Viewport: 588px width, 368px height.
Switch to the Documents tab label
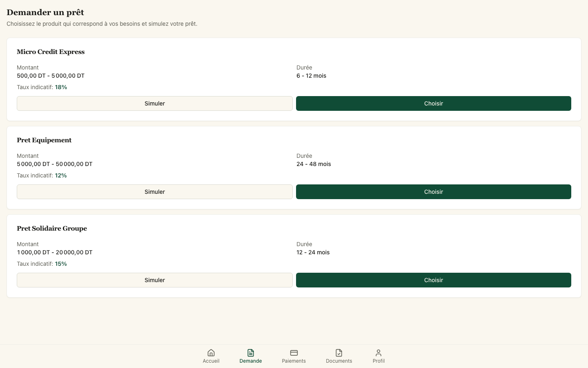(339, 361)
